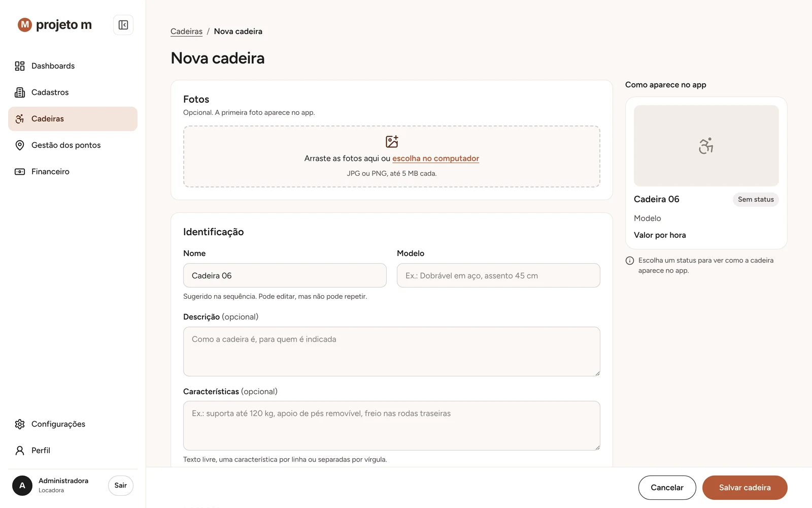This screenshot has height=508, width=812.
Task: Focus the Modelo input field
Action: [x=498, y=275]
